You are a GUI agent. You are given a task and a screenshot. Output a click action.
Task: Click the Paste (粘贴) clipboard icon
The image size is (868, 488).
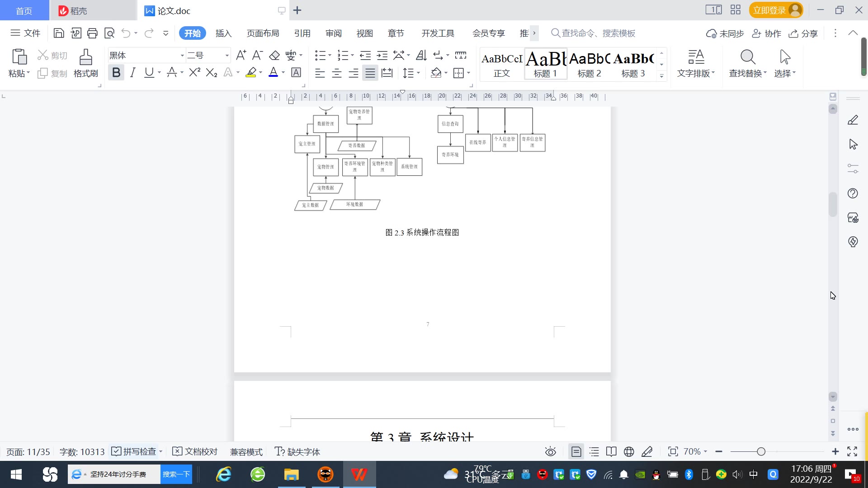pos(19,57)
